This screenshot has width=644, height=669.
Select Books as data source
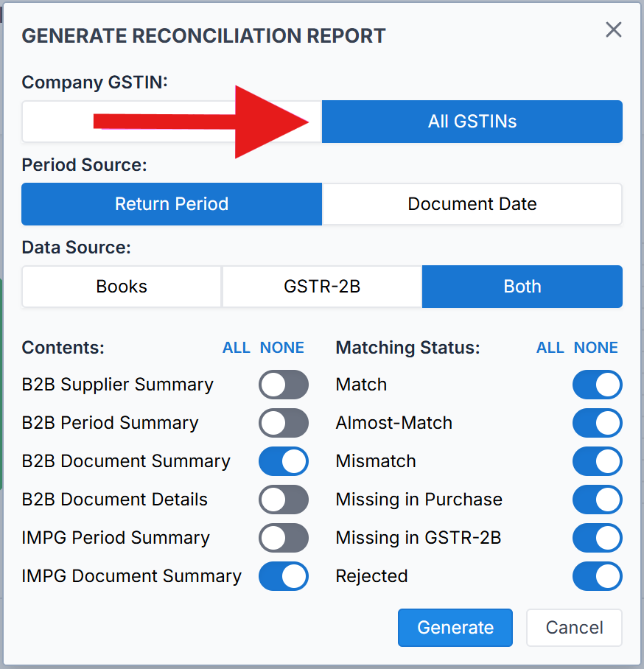pyautogui.click(x=122, y=287)
